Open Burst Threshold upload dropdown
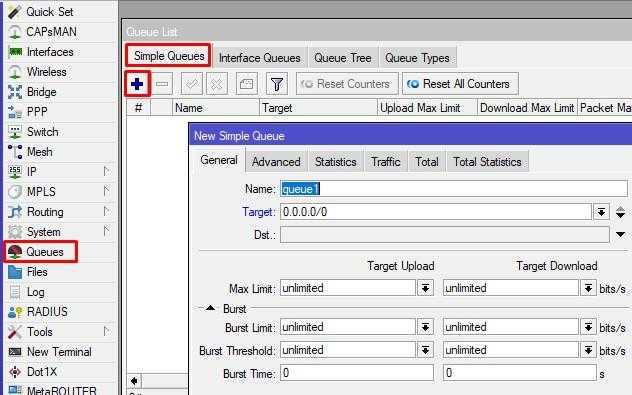The height and width of the screenshot is (395, 632). (425, 350)
